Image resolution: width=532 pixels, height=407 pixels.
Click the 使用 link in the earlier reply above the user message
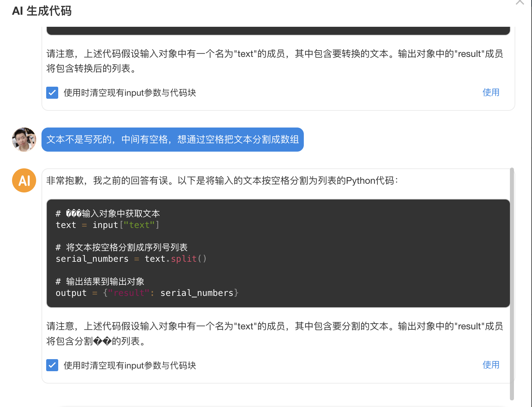491,92
